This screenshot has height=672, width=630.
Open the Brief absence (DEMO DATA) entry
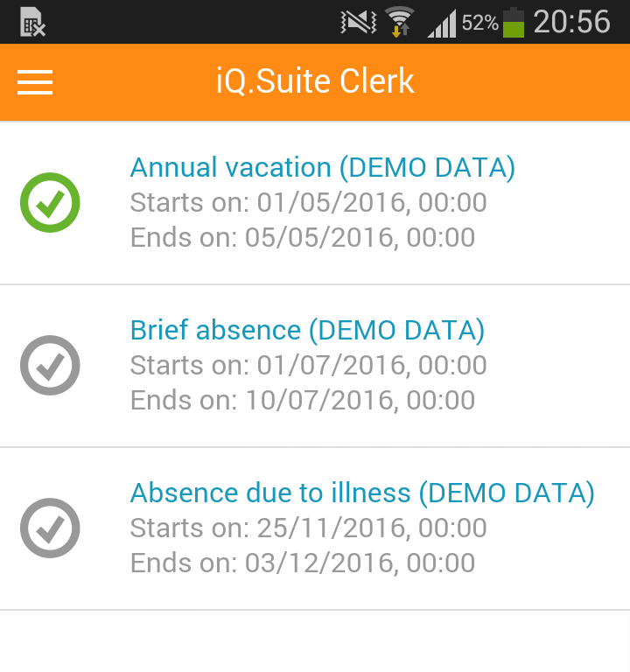pyautogui.click(x=307, y=330)
